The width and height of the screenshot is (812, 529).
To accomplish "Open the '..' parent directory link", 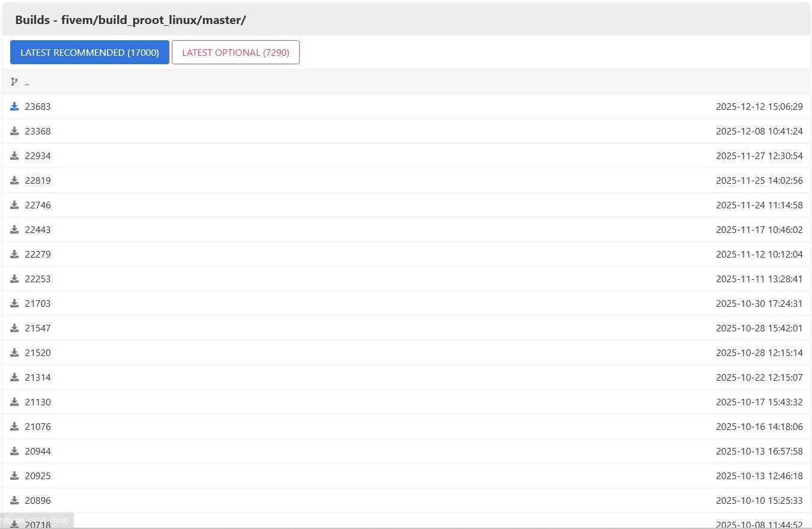I will tap(27, 82).
